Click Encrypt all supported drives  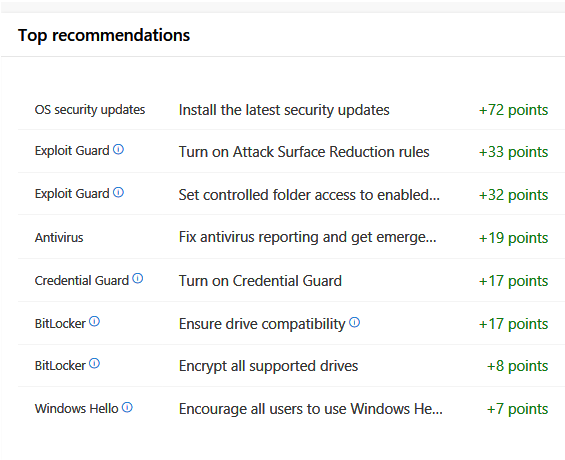pyautogui.click(x=268, y=366)
